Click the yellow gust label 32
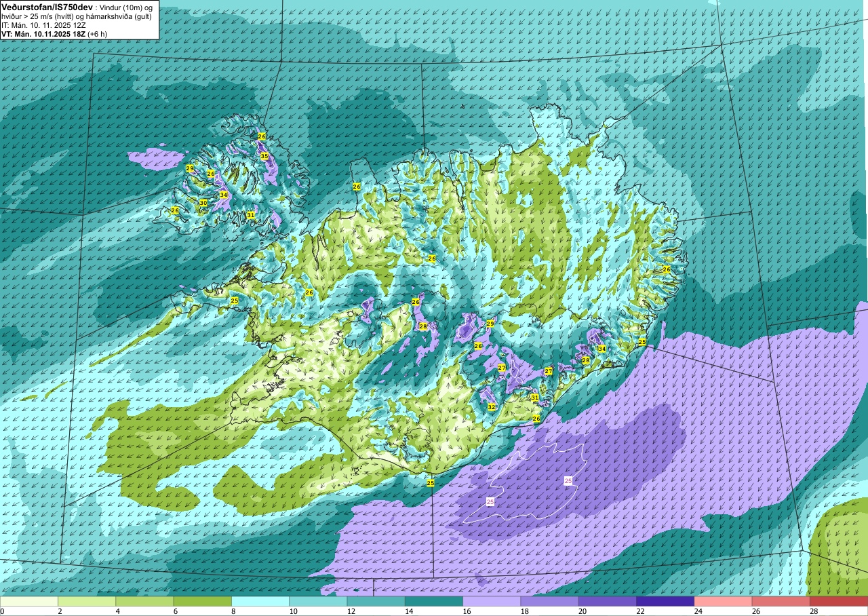This screenshot has width=868, height=616. 492,407
